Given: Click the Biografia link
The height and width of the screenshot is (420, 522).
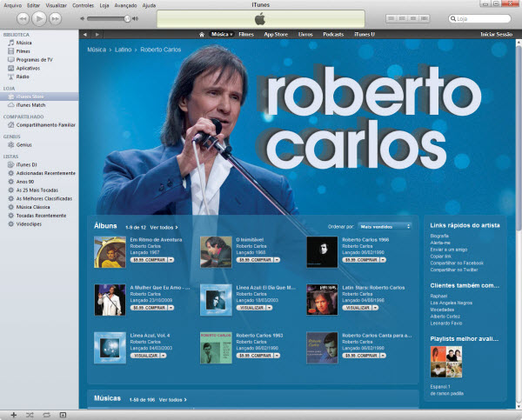Looking at the screenshot, I should [439, 236].
